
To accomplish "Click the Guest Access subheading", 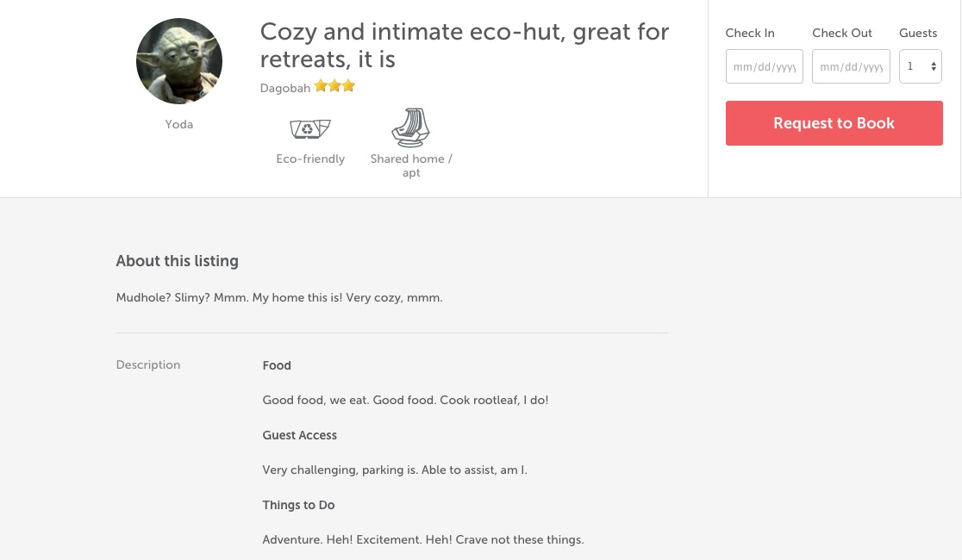I will tap(299, 435).
